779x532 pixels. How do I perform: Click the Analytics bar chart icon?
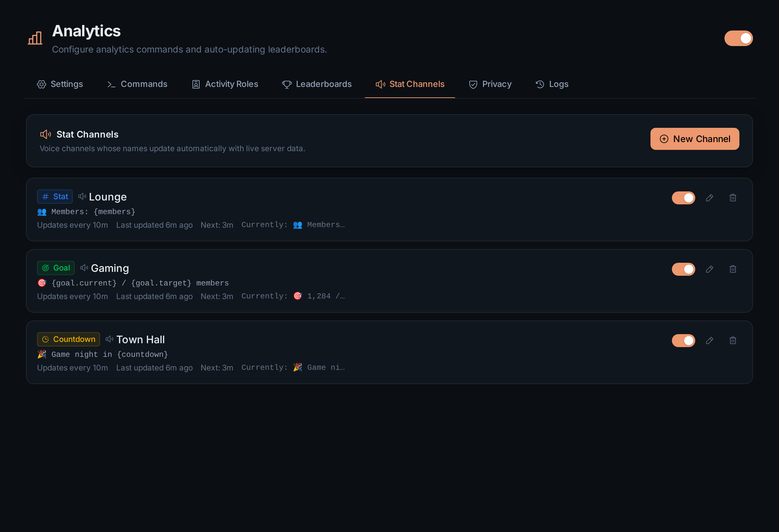pos(35,38)
